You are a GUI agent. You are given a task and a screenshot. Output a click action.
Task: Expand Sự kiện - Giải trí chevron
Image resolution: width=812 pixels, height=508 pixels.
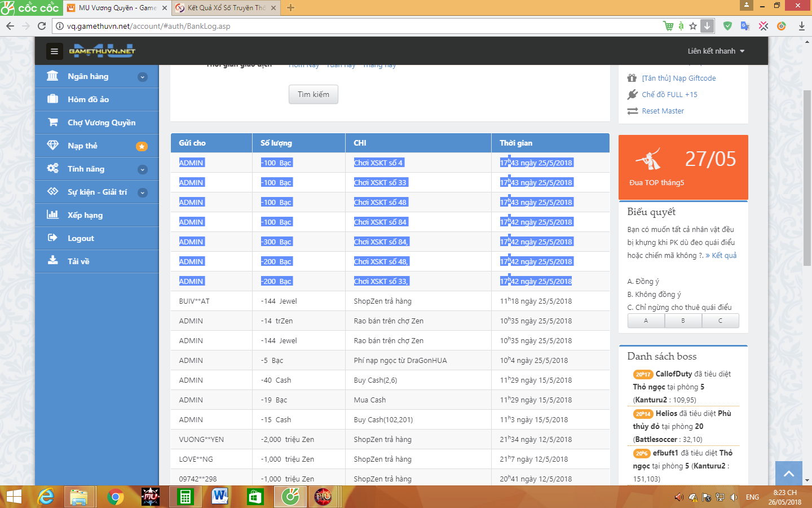coord(143,192)
